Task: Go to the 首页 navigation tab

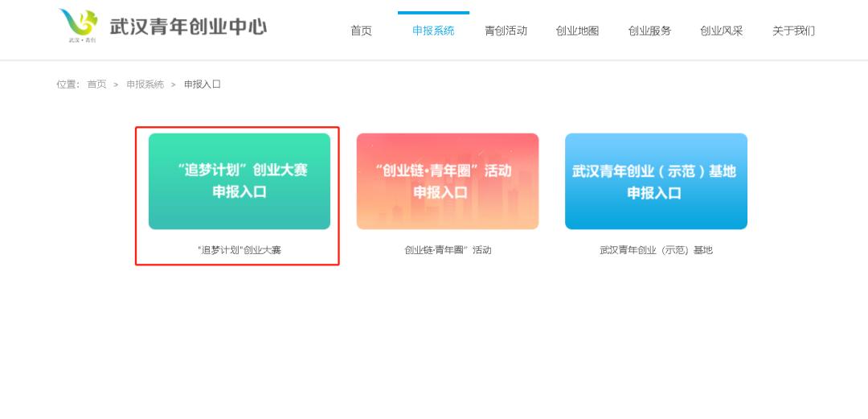Action: point(361,31)
